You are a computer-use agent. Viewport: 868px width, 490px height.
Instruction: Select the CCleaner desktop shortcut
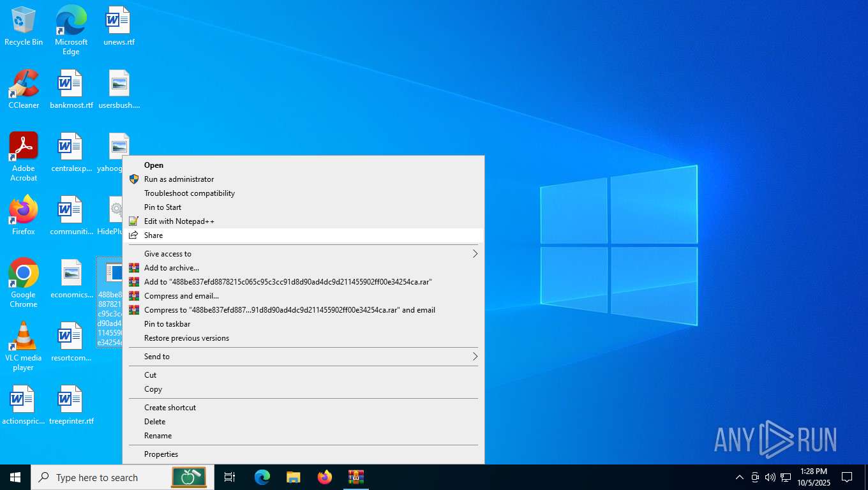click(24, 89)
